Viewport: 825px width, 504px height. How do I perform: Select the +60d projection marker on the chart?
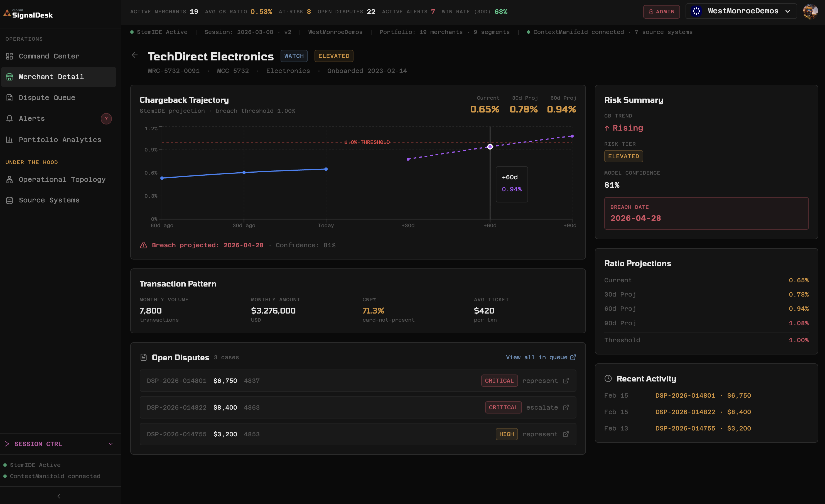point(490,146)
